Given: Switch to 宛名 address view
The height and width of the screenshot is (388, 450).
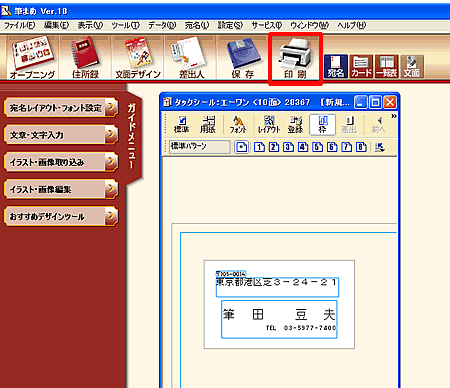Looking at the screenshot, I should pyautogui.click(x=336, y=67).
